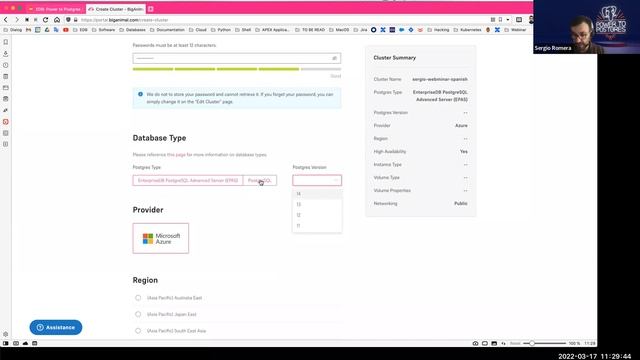Viewport: 640px width, 360px height.
Task: Show password with the eye icon
Action: click(334, 58)
